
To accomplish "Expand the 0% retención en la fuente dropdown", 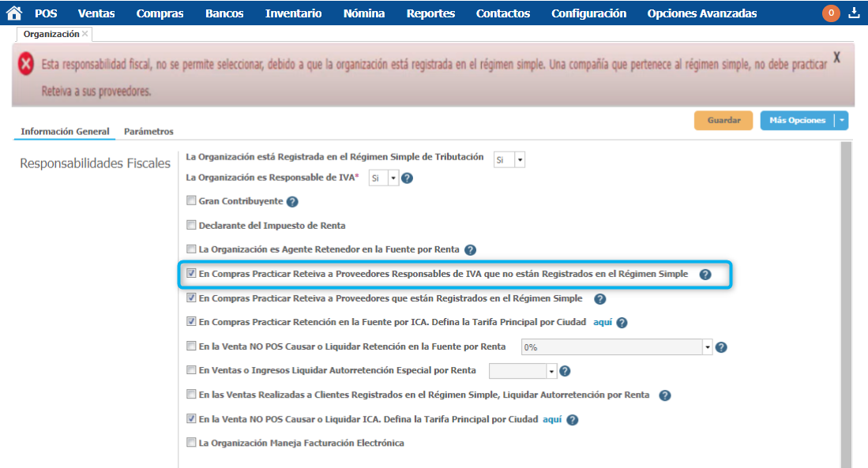I will [708, 347].
